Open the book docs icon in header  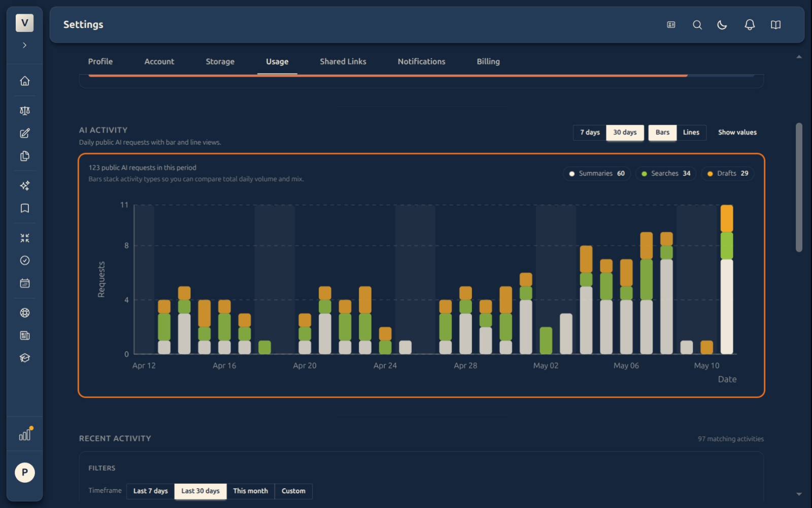point(775,25)
